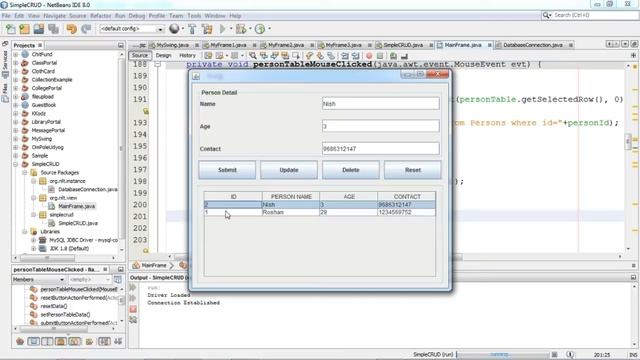Select the Roshan row in the person table
Screen dimensions: 640x360
pos(320,212)
